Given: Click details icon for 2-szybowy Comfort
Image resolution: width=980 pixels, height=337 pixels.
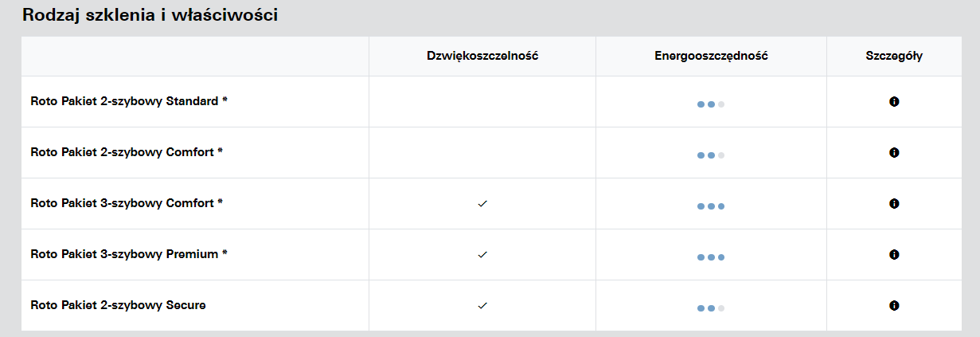Looking at the screenshot, I should (x=894, y=152).
